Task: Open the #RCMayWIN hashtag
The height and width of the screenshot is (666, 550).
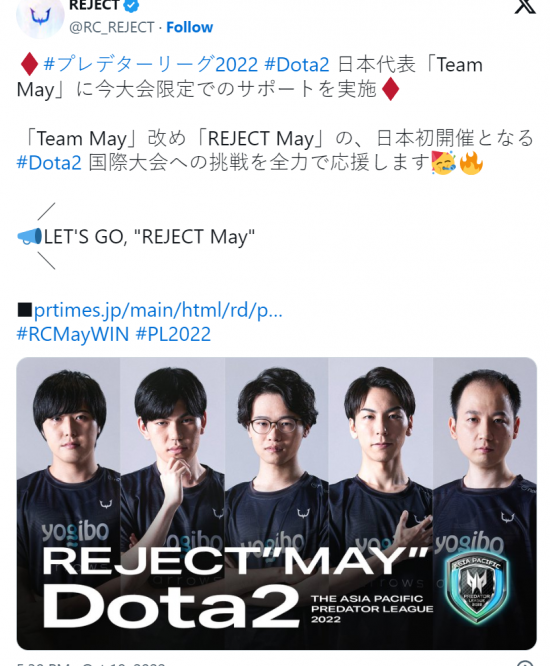Action: point(73,334)
